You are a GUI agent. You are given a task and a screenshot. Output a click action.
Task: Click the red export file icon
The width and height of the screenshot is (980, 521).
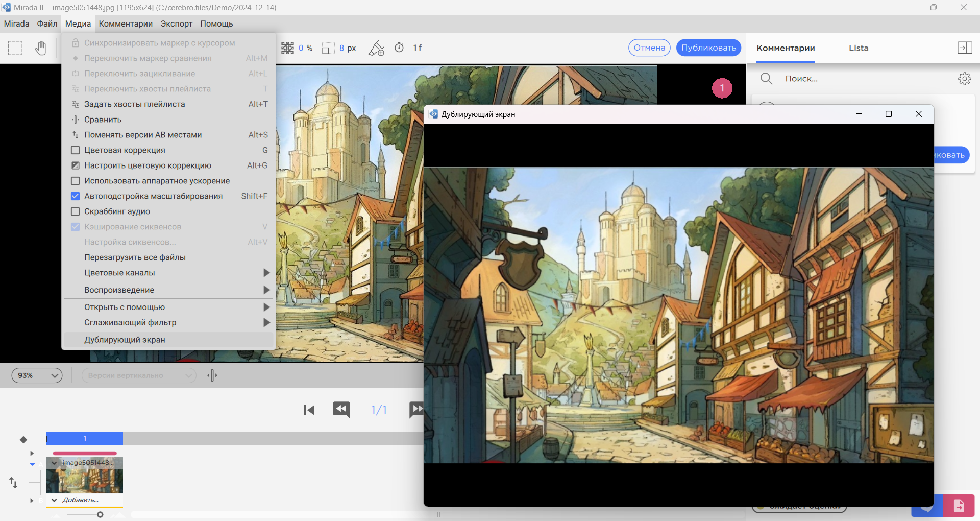click(959, 505)
